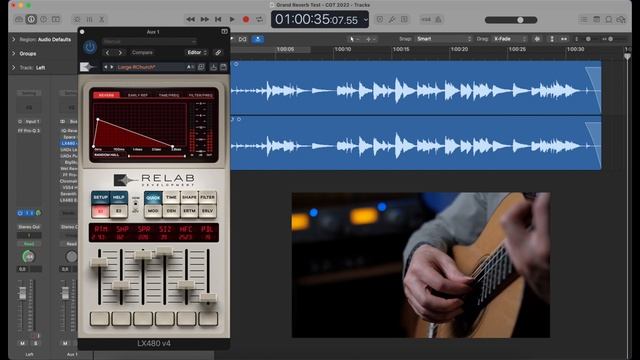Go to previous plugin setting arrow
The width and height of the screenshot is (640, 360).
[107, 53]
